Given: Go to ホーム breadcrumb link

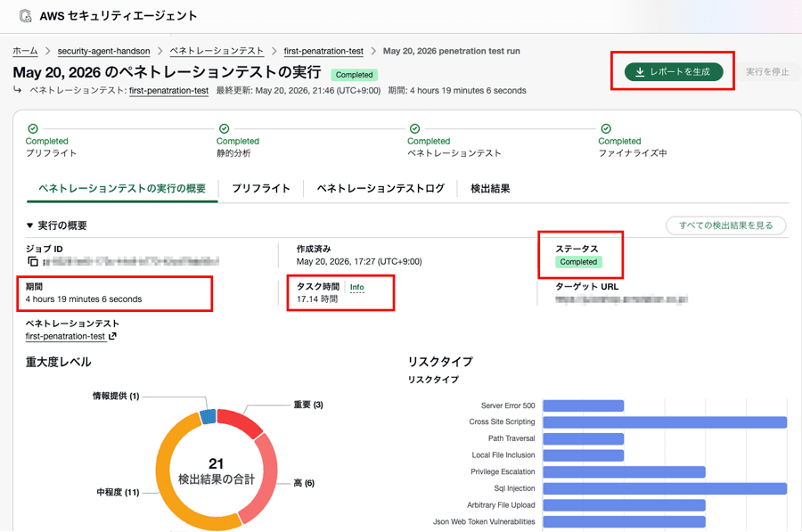Looking at the screenshot, I should tap(25, 51).
